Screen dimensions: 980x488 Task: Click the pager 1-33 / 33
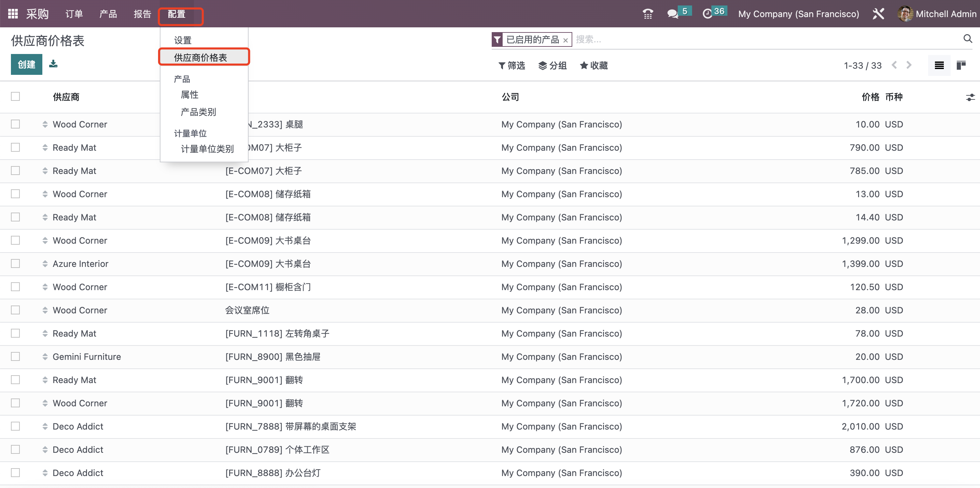click(863, 66)
